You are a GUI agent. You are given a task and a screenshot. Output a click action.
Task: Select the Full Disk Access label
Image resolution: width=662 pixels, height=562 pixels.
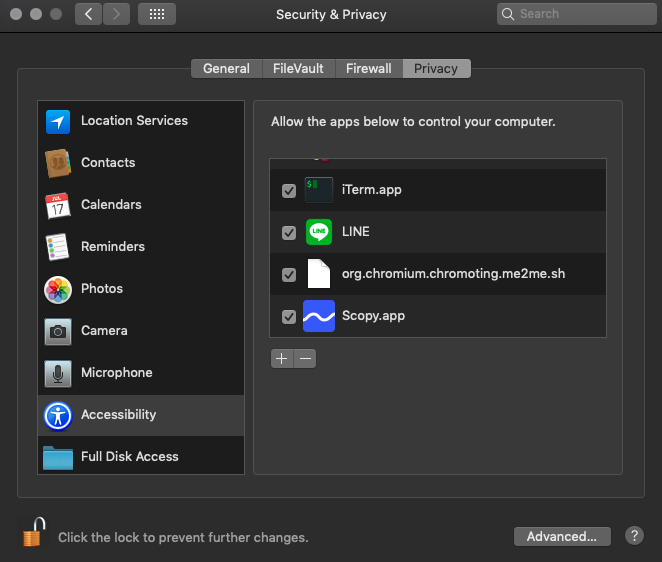point(130,456)
